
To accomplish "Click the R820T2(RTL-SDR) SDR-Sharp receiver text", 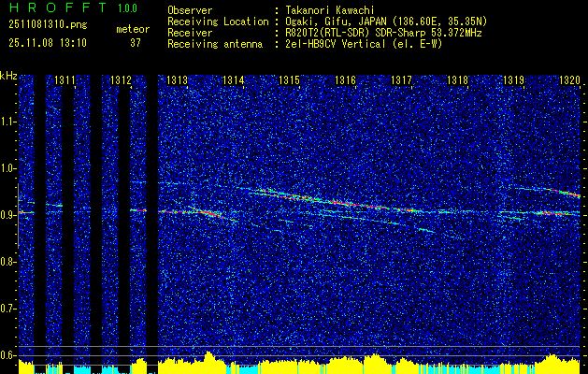I will pyautogui.click(x=383, y=33).
